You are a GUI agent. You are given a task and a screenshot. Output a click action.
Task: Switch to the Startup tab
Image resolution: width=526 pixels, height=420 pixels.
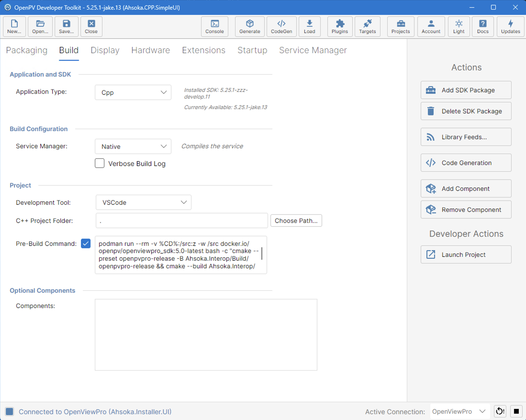coord(252,50)
